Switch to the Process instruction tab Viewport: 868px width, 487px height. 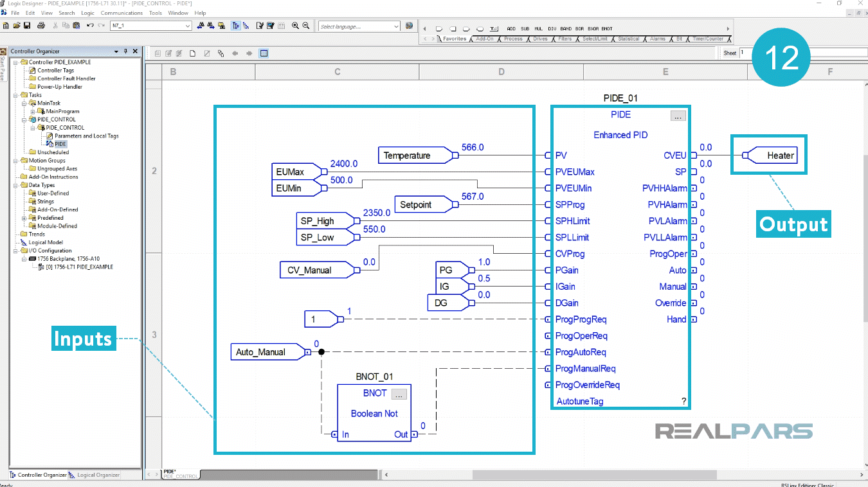(x=514, y=39)
